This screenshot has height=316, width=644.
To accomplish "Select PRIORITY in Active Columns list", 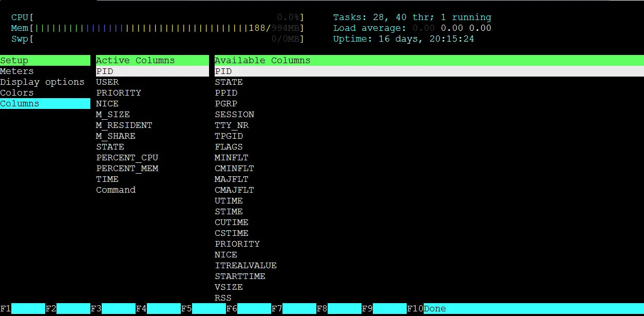I will pos(119,92).
